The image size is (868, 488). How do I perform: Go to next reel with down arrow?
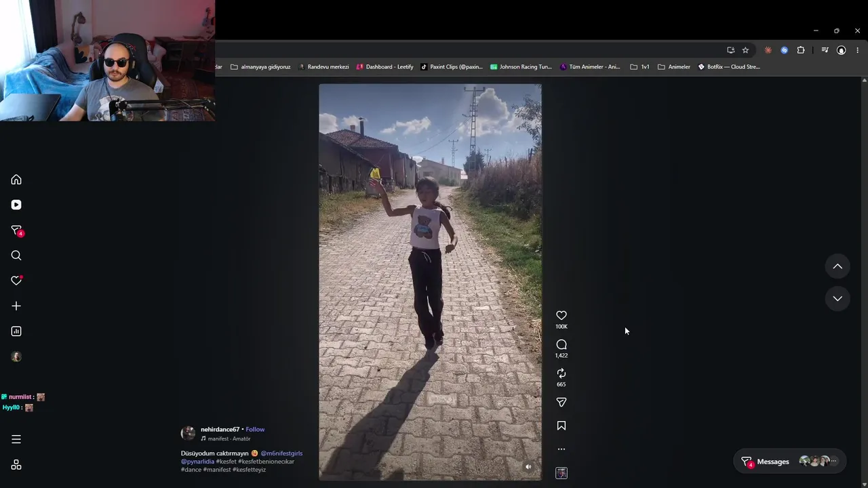coord(837,298)
